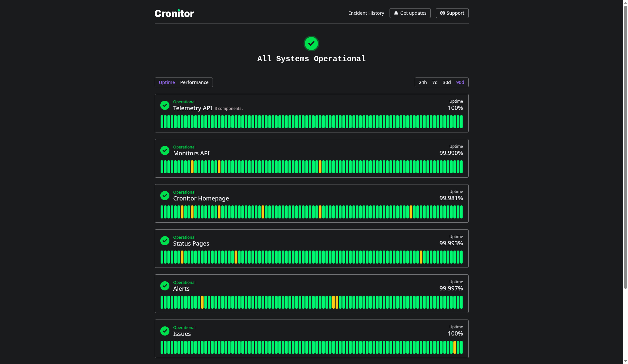Image resolution: width=628 pixels, height=364 pixels.
Task: Select the 30d time range
Action: pos(446,82)
